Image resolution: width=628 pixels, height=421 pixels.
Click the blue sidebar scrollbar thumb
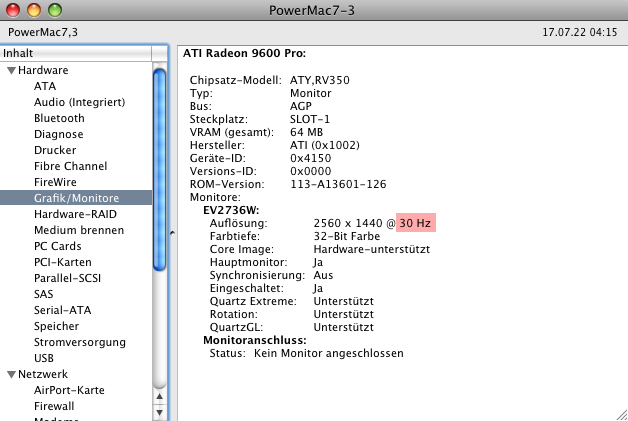click(159, 170)
